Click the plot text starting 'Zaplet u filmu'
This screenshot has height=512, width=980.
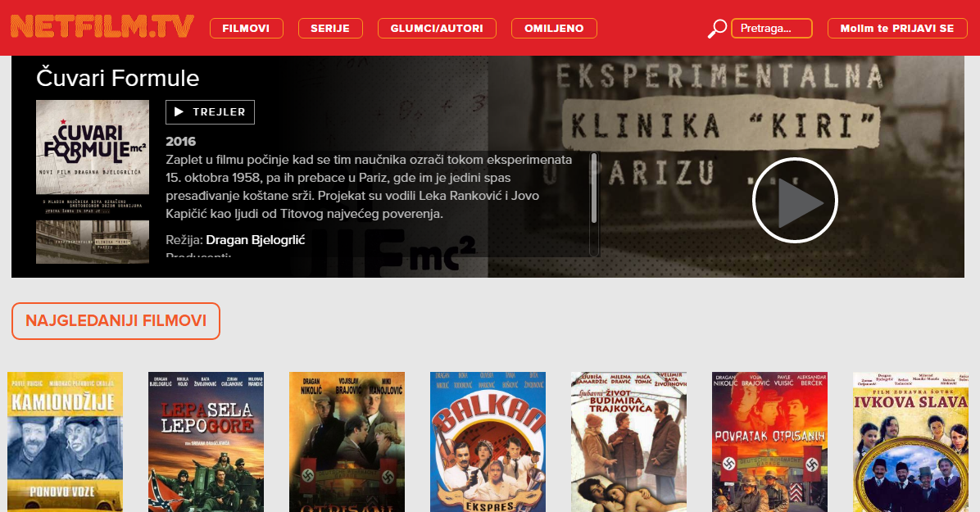point(369,186)
